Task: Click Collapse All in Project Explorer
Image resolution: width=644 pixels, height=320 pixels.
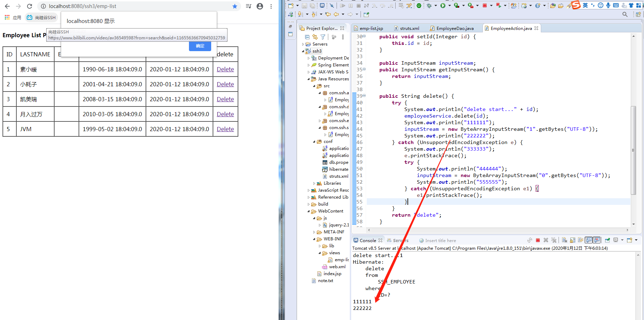Action: [x=307, y=37]
